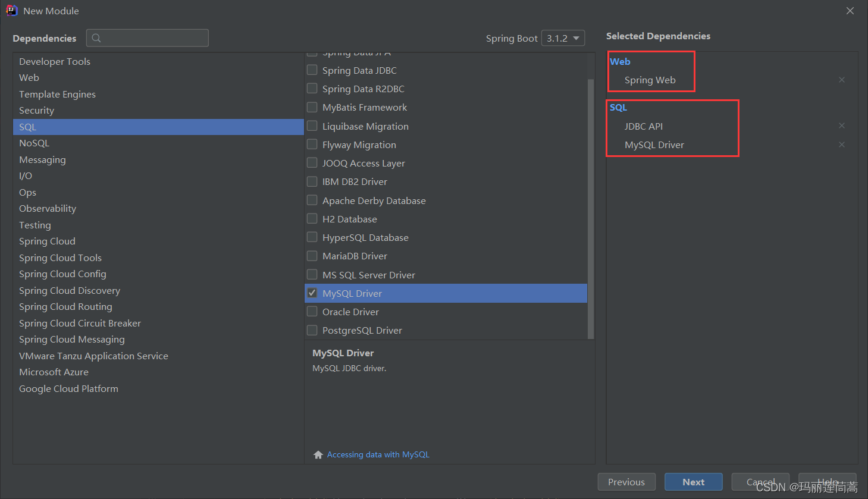868x499 pixels.
Task: Select the Messaging category
Action: [158, 159]
